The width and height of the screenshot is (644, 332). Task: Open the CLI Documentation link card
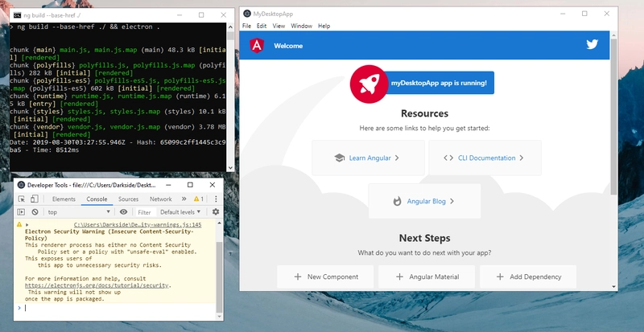[x=485, y=158]
